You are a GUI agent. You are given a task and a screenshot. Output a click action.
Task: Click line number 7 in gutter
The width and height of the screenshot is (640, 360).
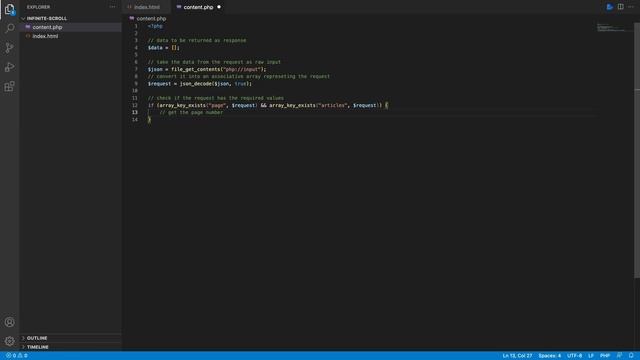[x=136, y=69]
